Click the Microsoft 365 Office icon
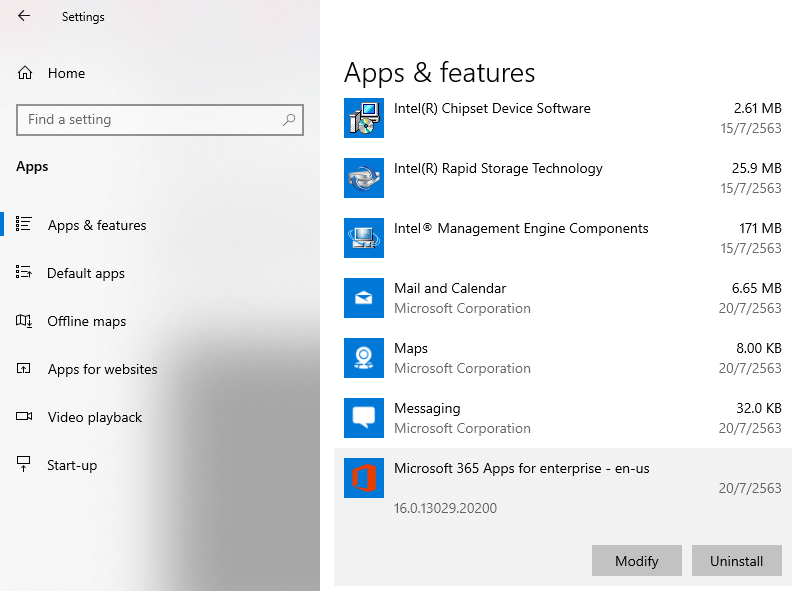Screen dimensions: 801x591 tap(364, 478)
